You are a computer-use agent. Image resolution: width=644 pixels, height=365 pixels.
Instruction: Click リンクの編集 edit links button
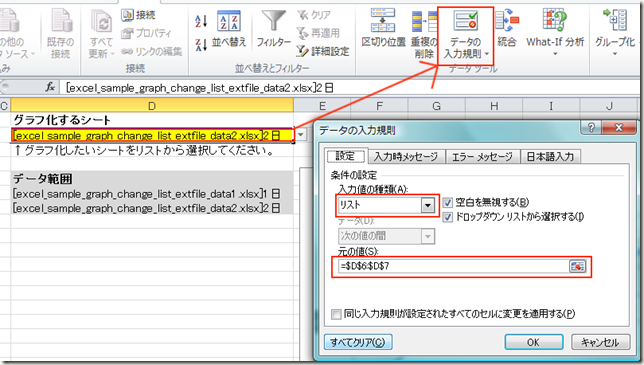pyautogui.click(x=152, y=51)
